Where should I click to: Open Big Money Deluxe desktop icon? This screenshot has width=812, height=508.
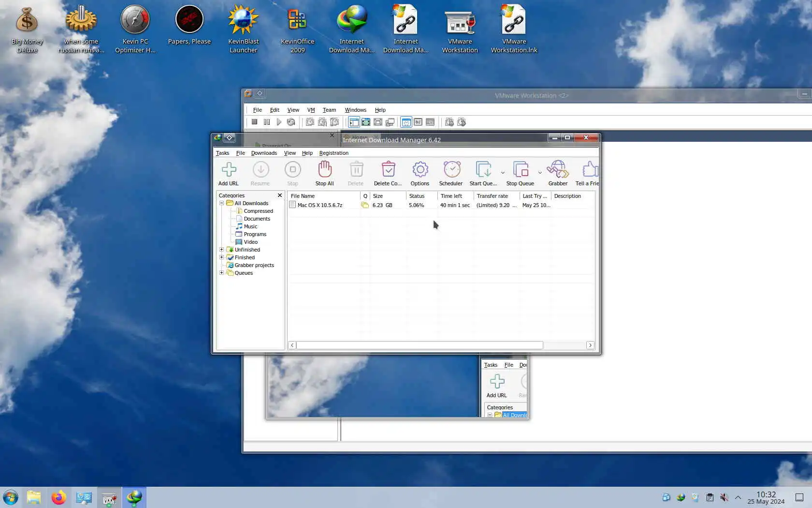(27, 29)
